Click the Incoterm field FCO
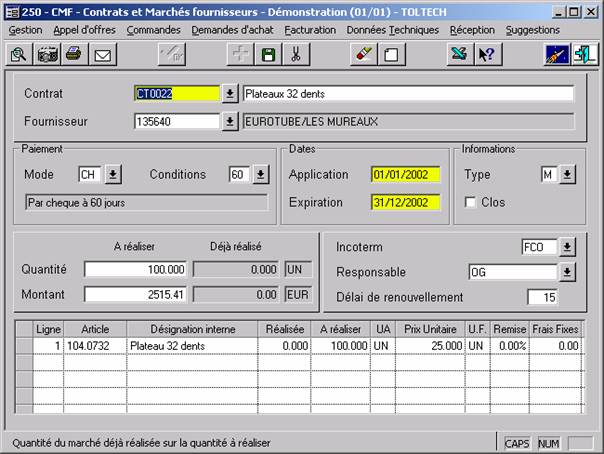604x454 pixels. tap(539, 247)
